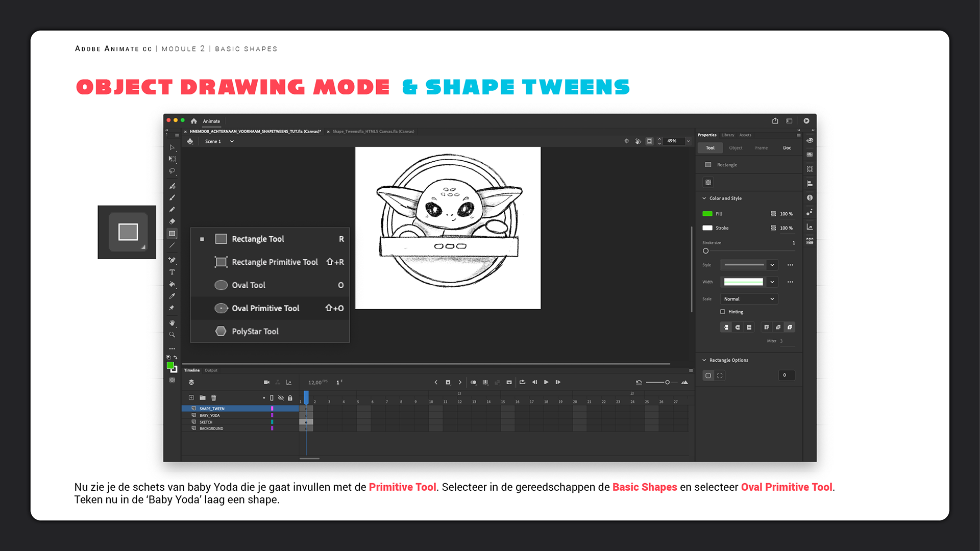Collapse the Color and Style section
The height and width of the screenshot is (551, 980).
click(704, 198)
